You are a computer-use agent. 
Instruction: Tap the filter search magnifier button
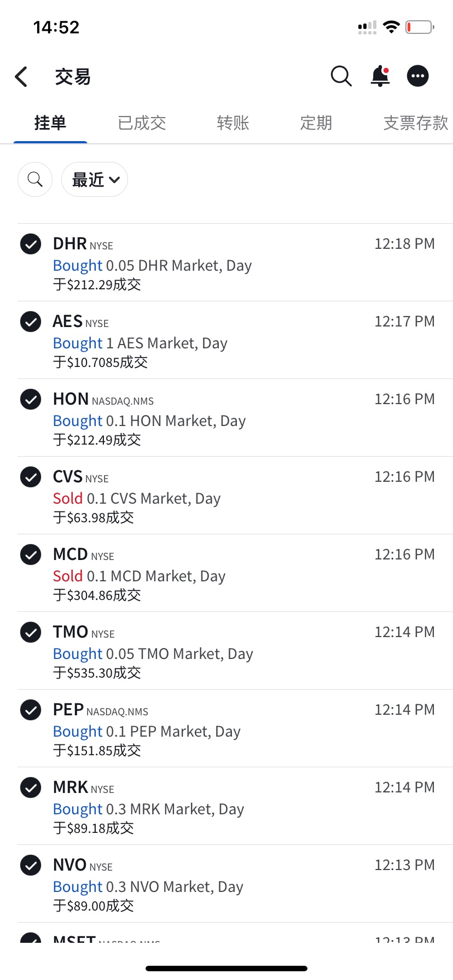click(x=35, y=179)
